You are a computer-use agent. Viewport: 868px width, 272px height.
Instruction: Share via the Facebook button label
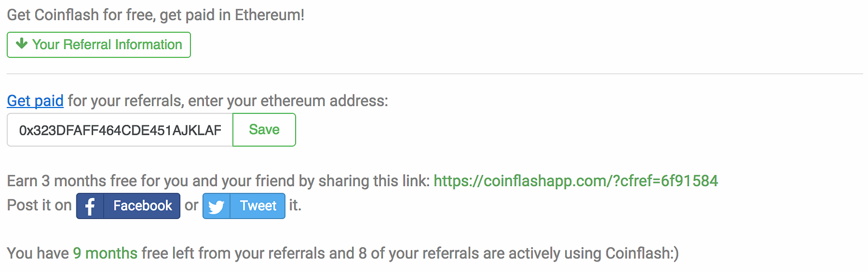coord(142,206)
